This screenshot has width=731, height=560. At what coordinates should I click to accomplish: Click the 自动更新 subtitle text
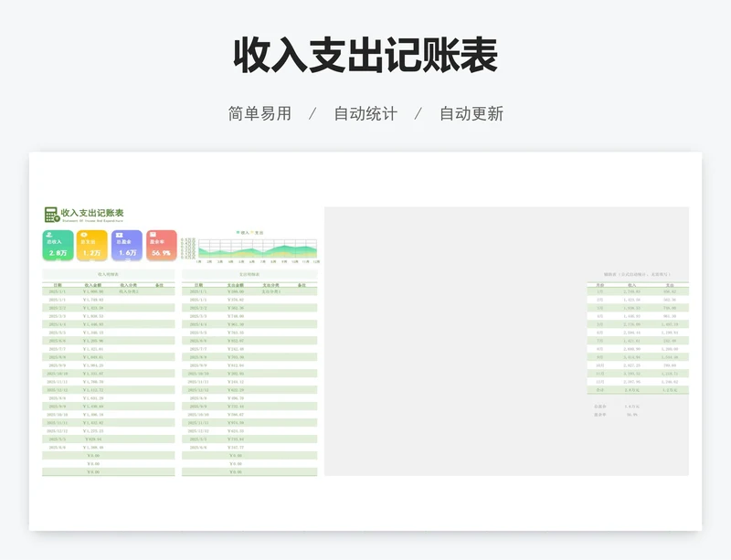(471, 113)
